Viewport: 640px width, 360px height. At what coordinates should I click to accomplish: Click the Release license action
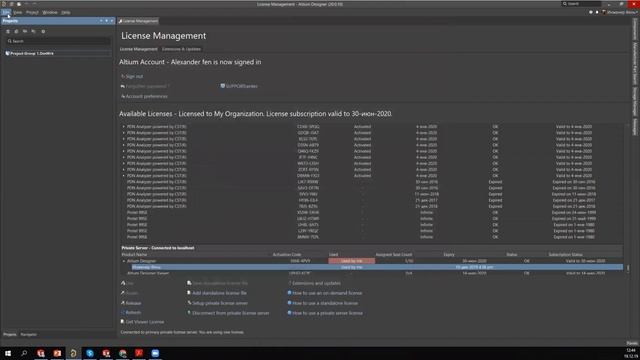[x=131, y=303]
